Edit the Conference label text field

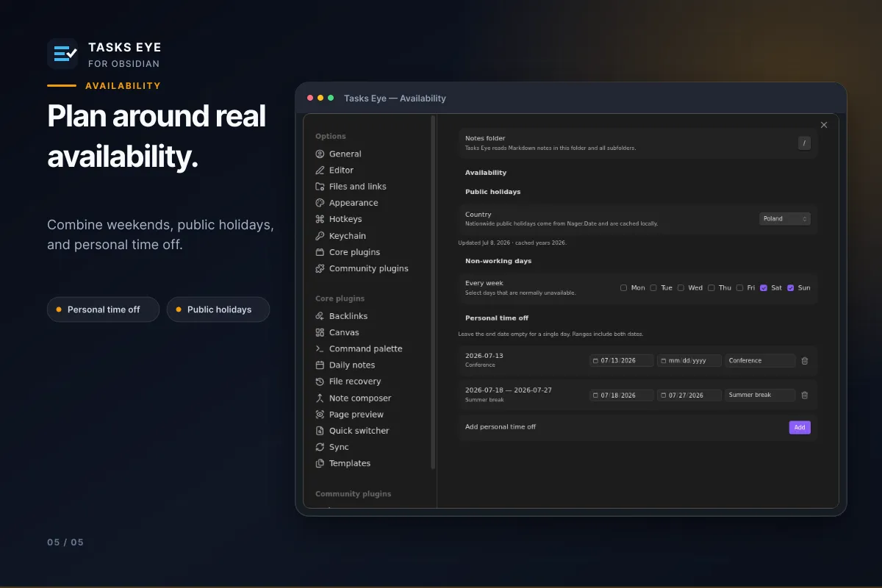click(x=760, y=361)
